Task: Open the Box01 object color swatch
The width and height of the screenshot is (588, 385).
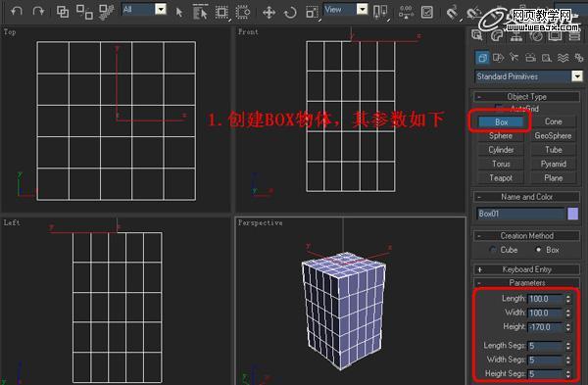Action: [572, 214]
